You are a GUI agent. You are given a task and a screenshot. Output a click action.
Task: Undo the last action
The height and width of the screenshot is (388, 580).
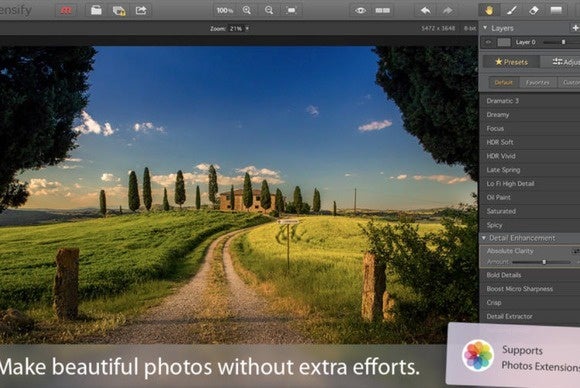point(426,10)
